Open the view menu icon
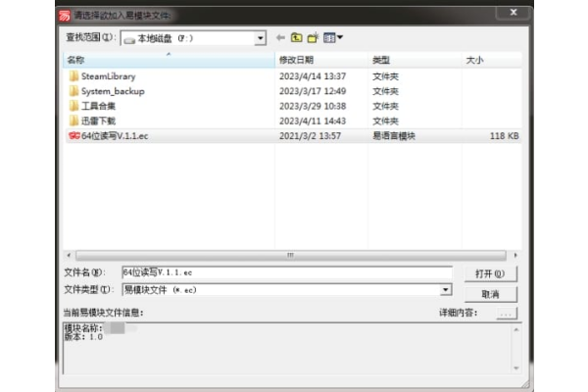Viewport: 588px width, 392px height. (333, 37)
